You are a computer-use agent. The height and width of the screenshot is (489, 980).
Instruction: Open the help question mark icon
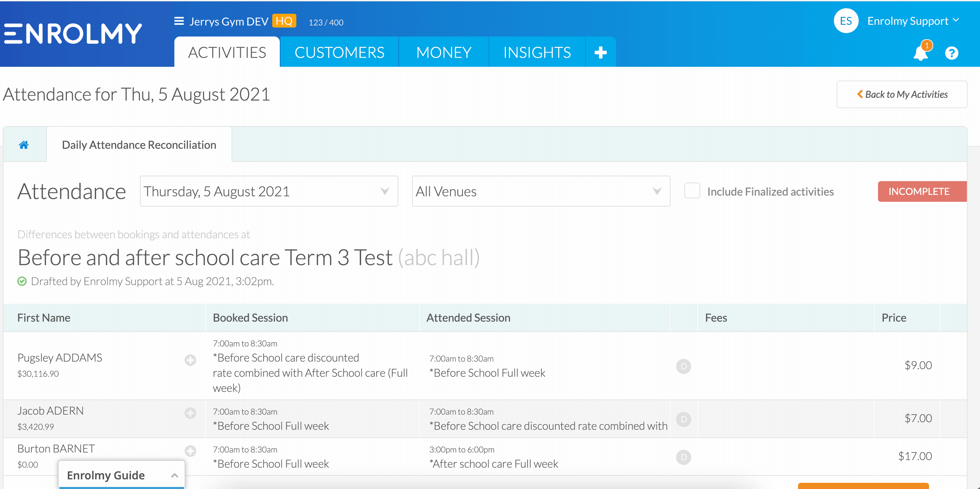(x=951, y=53)
